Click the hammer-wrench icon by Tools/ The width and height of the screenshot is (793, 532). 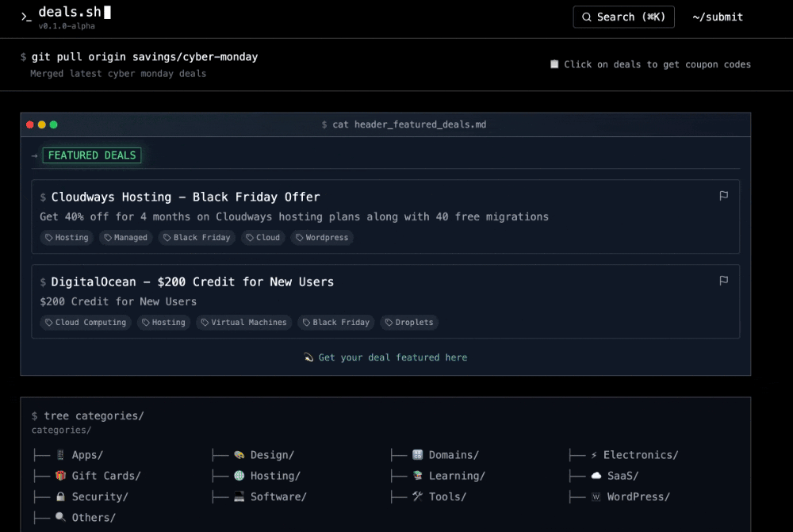[417, 496]
